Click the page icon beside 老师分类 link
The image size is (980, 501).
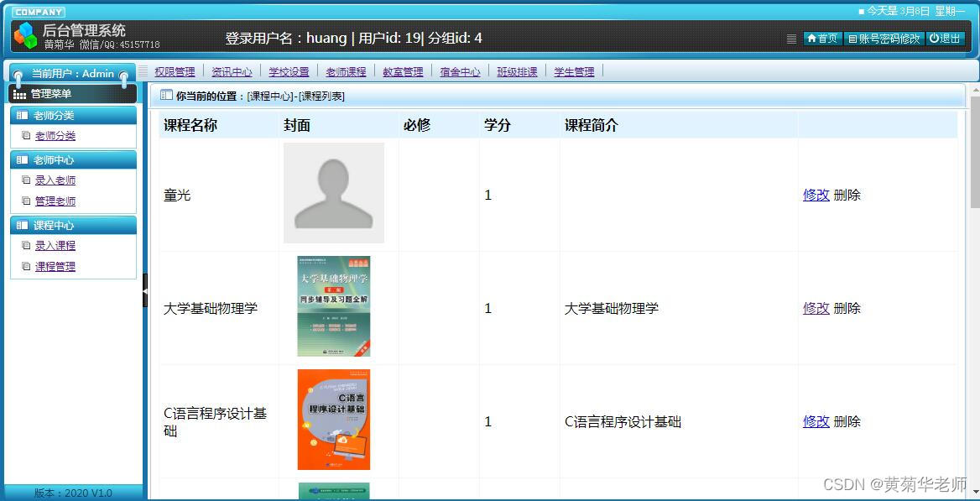pos(26,136)
